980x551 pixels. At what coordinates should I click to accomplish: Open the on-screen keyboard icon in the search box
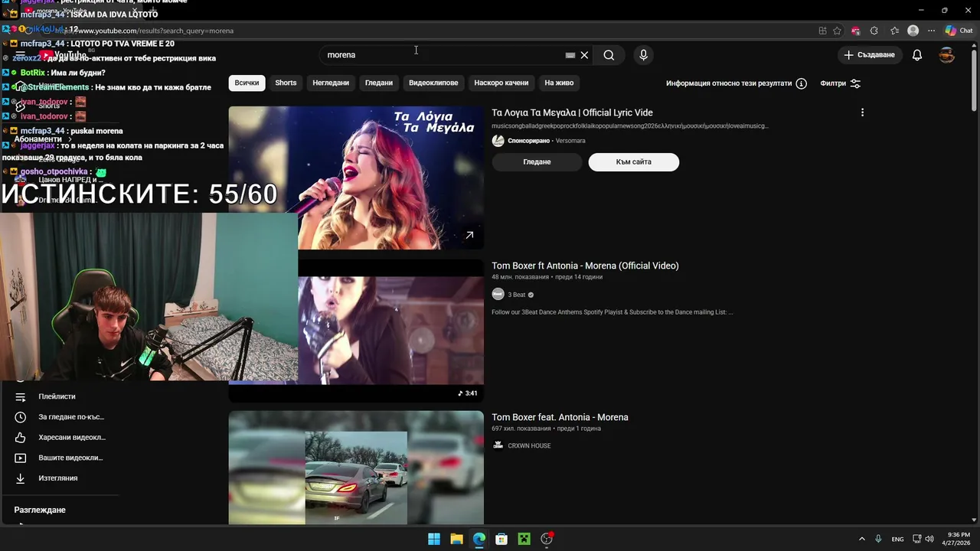(x=570, y=55)
